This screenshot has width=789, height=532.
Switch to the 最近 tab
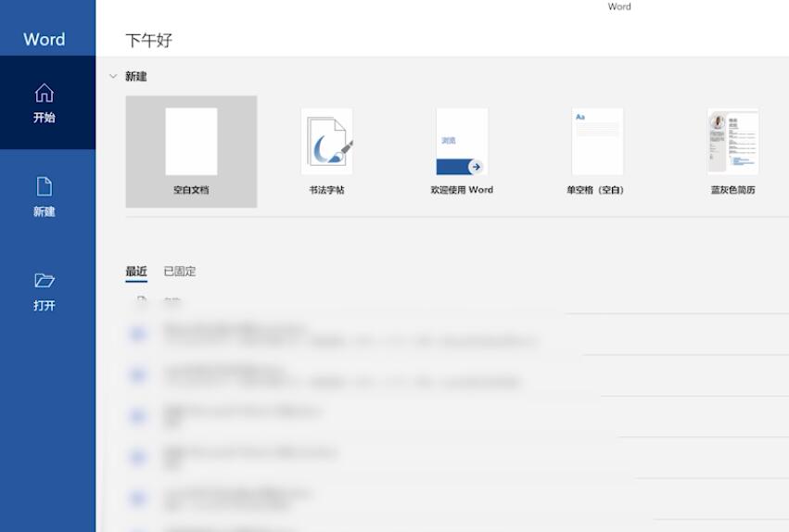click(x=136, y=272)
